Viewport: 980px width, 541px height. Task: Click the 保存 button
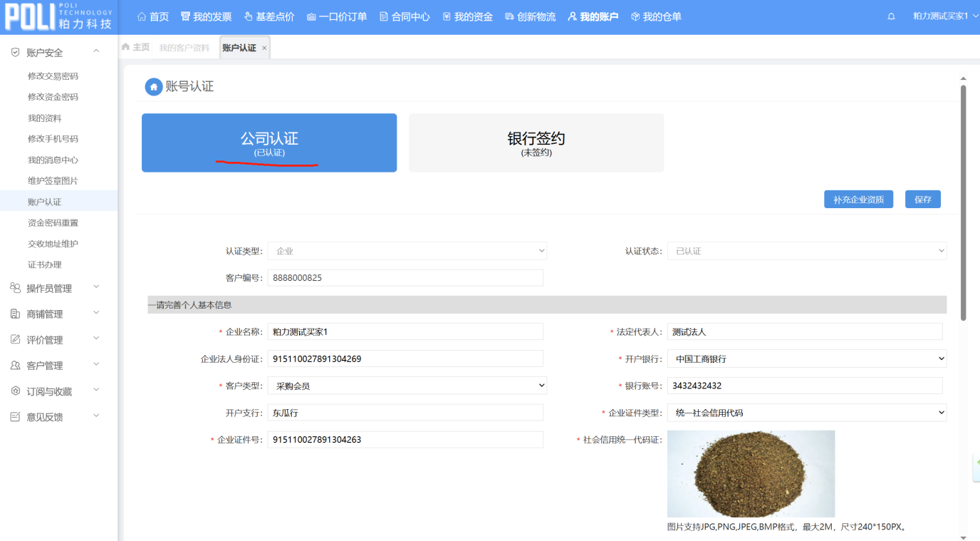922,200
